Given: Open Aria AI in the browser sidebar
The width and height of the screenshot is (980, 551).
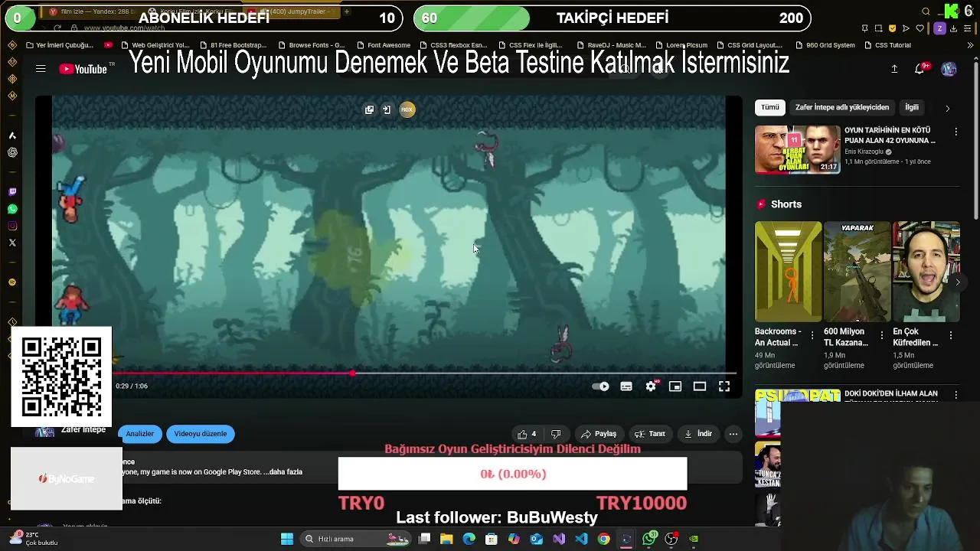Looking at the screenshot, I should pos(12,135).
